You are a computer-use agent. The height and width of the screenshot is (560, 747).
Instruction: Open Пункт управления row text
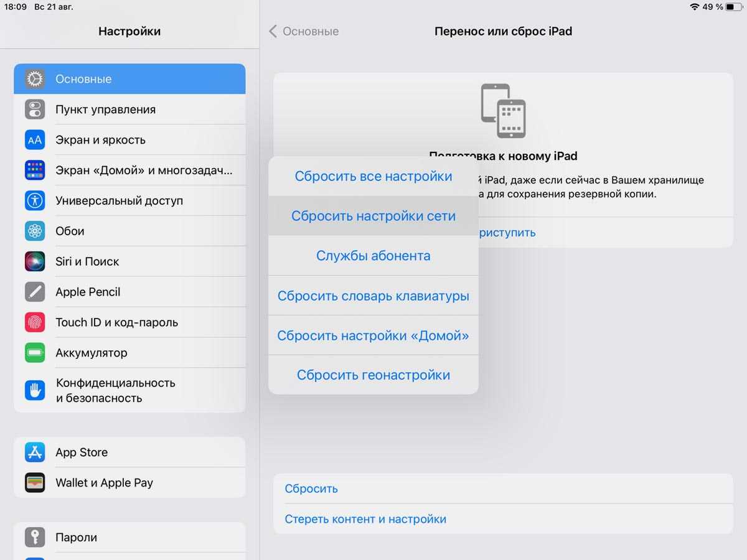pos(105,110)
